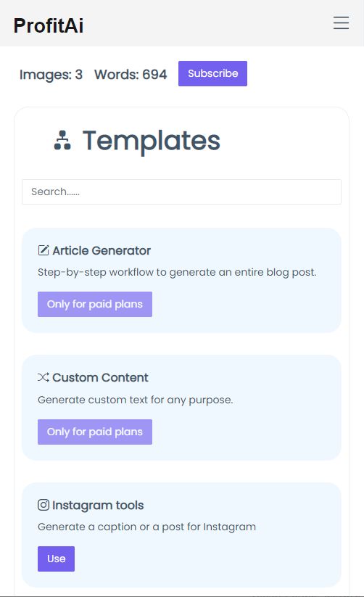364x597 pixels.
Task: Click the Custom Content description text
Action: point(135,400)
